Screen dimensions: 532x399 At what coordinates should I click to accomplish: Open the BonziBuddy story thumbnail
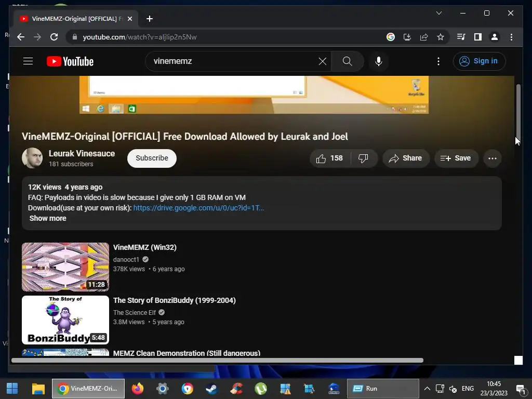[x=65, y=320]
